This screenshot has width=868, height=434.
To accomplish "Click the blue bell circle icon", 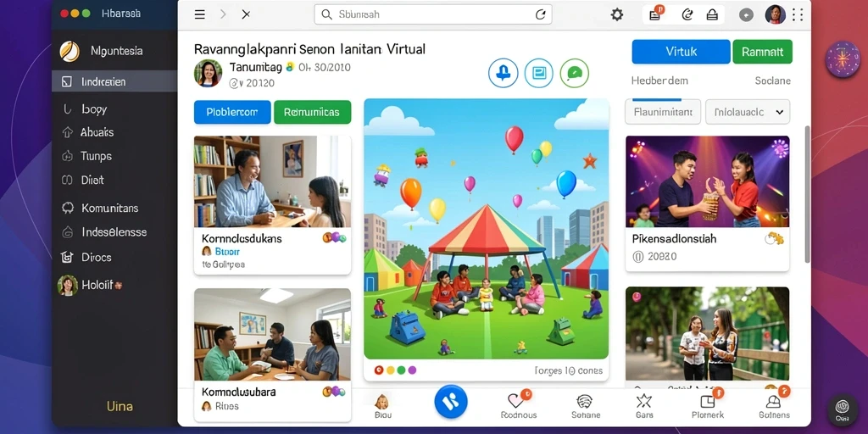I will (504, 73).
